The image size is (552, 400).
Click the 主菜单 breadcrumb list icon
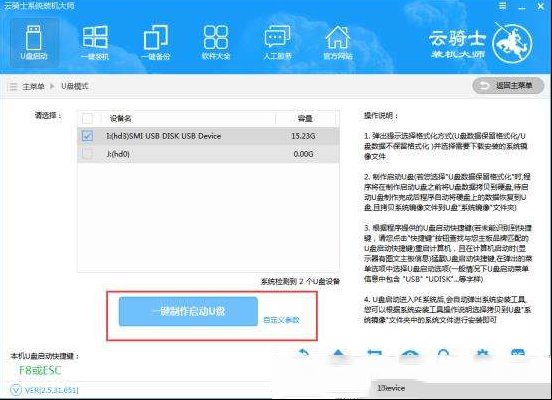click(x=13, y=86)
